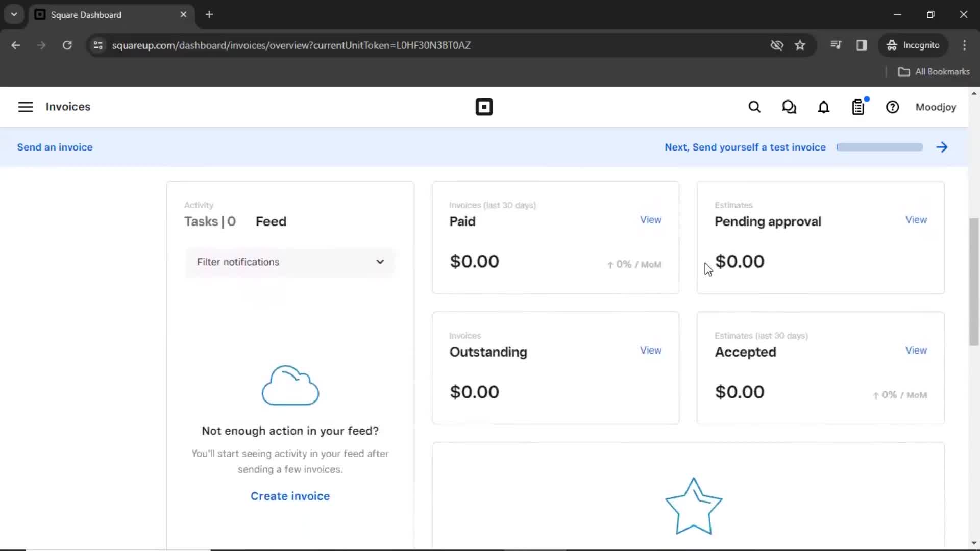The image size is (980, 551).
Task: Click the Accepted 0% / MoM indicator
Action: point(900,395)
